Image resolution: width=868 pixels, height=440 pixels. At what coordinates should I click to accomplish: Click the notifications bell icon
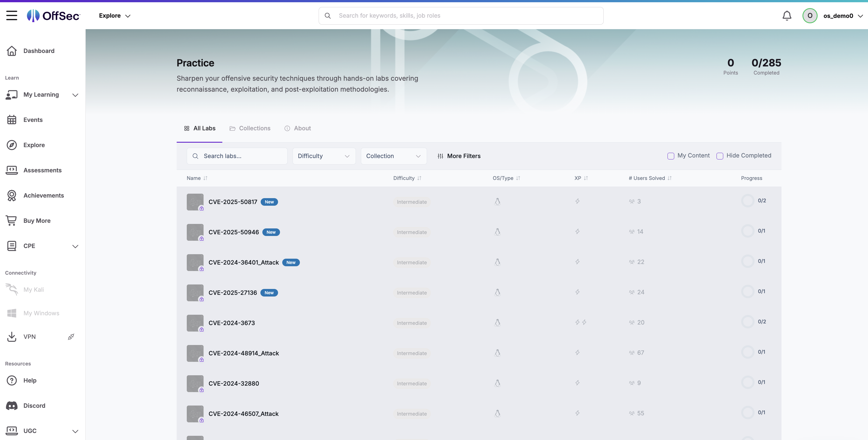[x=787, y=15]
